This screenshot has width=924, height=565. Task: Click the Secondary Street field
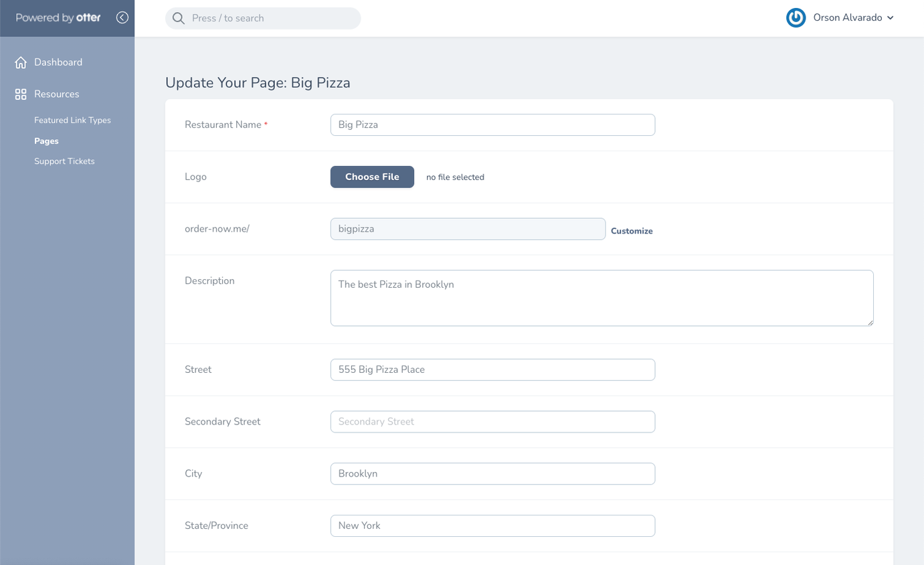[492, 422]
